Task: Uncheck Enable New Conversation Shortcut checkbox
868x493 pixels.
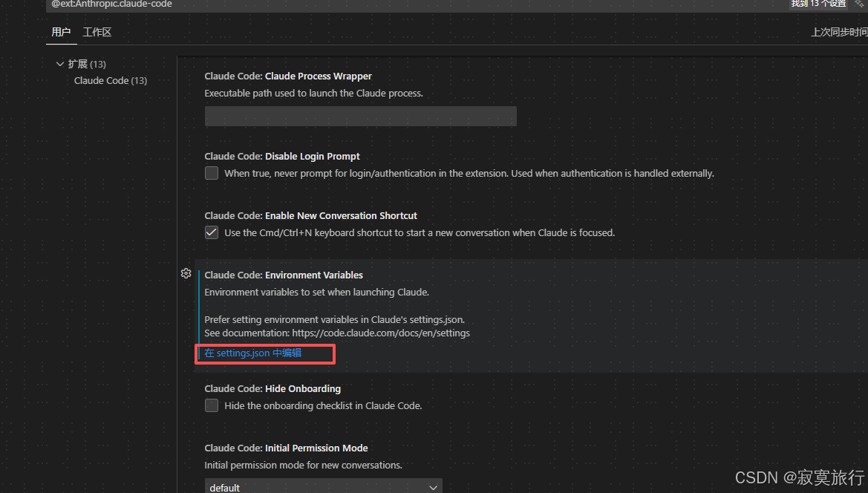Action: [x=212, y=232]
